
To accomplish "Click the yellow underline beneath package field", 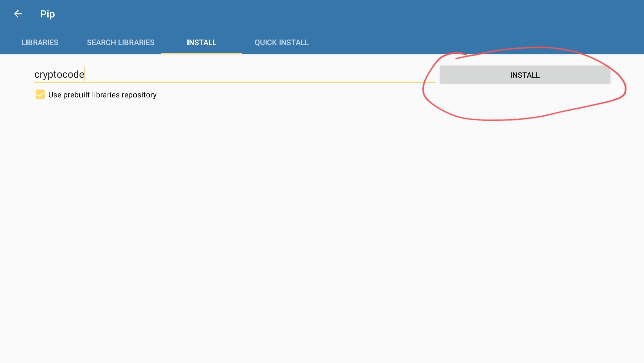I will (x=235, y=82).
